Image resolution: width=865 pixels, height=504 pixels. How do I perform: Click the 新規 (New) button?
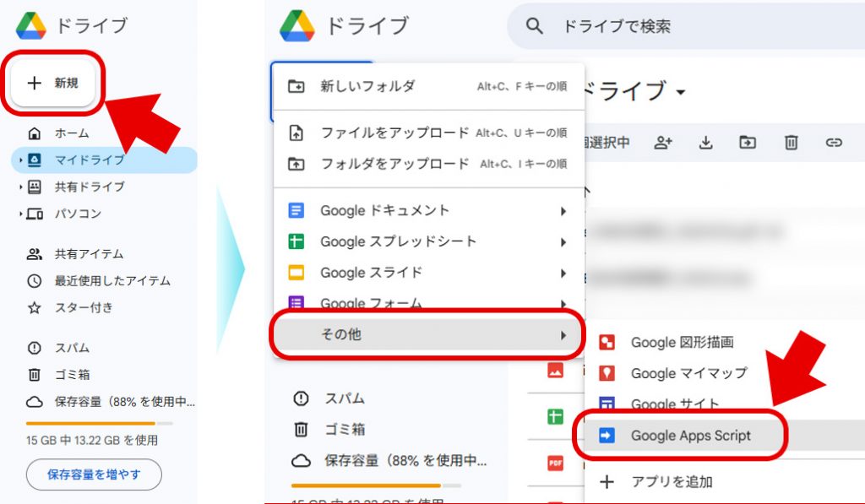tap(53, 83)
